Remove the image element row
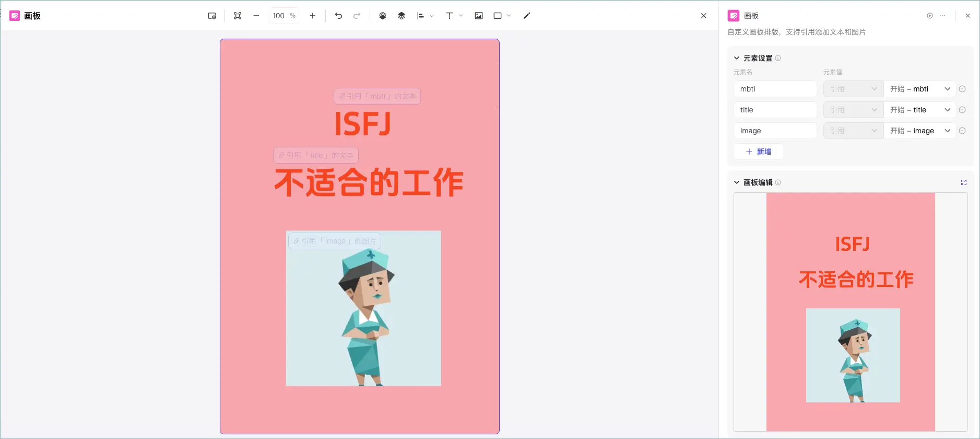This screenshot has height=439, width=980. pos(962,131)
